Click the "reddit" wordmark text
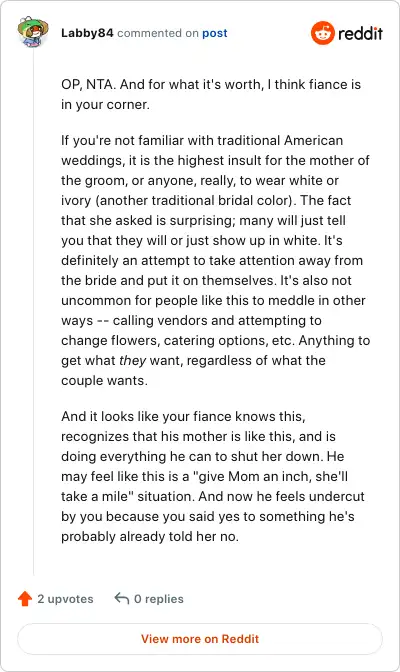This screenshot has height=672, width=400. click(360, 33)
